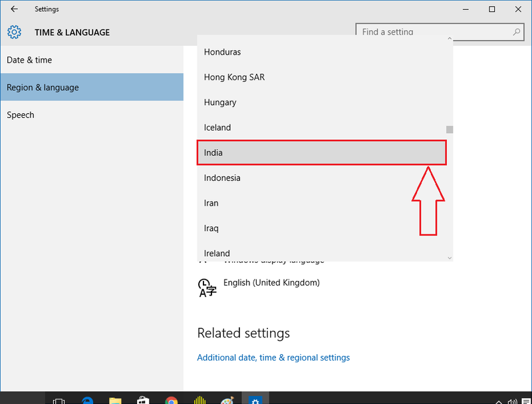The image size is (532, 404).
Task: Choose Hong Kong SAR from the list
Action: (x=321, y=77)
